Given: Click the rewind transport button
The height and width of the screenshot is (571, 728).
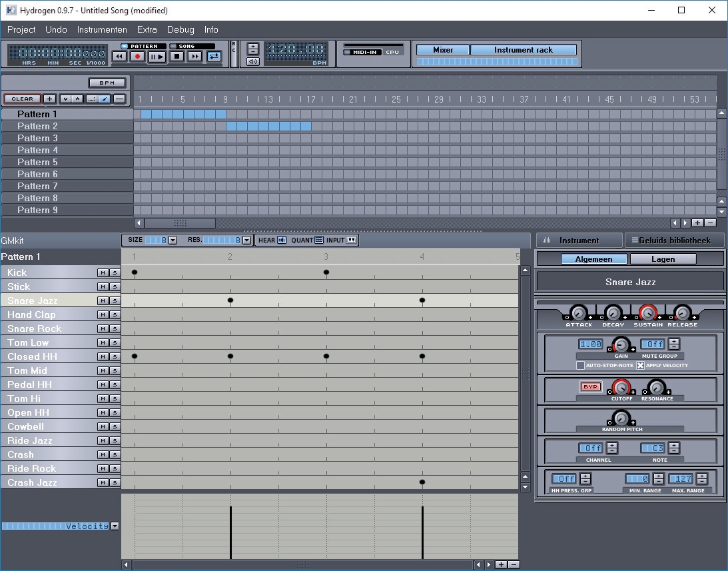Looking at the screenshot, I should pos(119,57).
